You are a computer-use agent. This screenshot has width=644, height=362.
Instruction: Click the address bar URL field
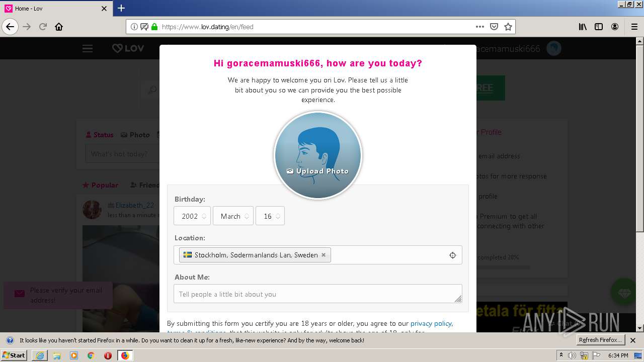click(317, 27)
